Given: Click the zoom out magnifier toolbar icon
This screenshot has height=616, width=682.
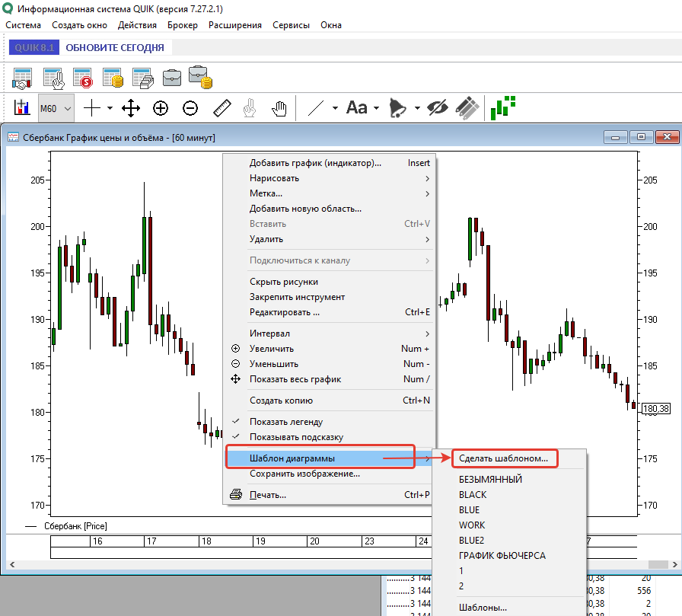Looking at the screenshot, I should coord(190,108).
